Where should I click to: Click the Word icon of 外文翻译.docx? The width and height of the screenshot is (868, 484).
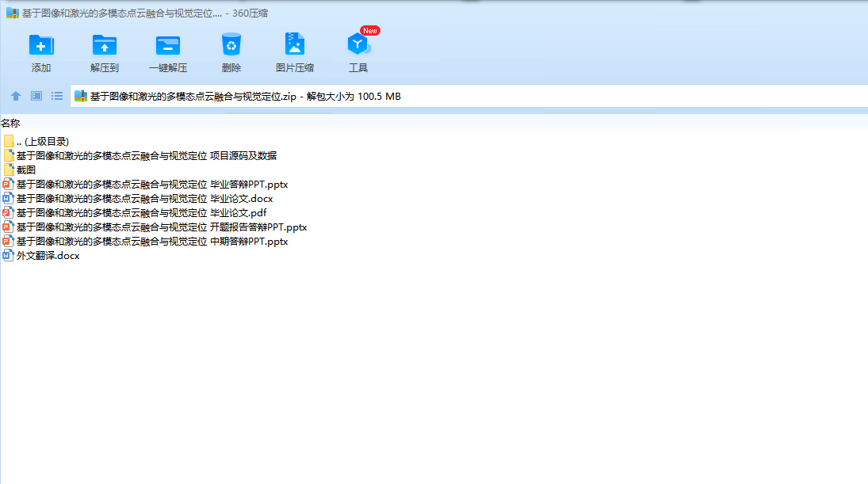(8, 256)
